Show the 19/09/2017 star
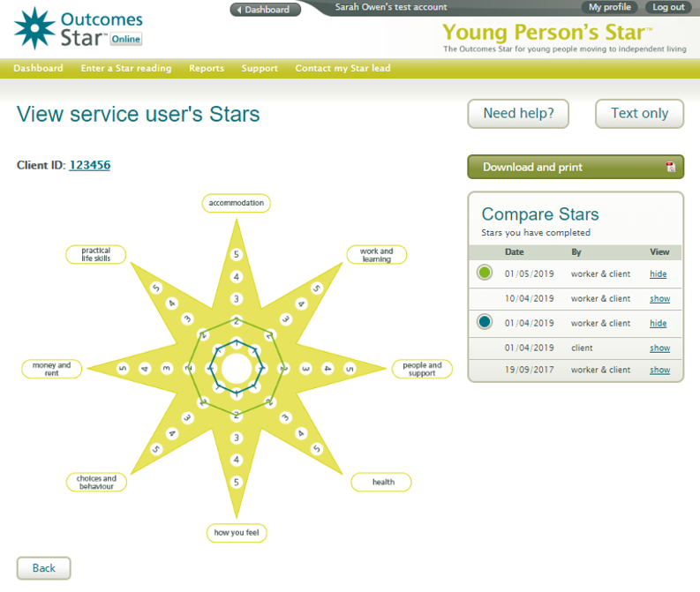This screenshot has width=700, height=592. pos(659,370)
